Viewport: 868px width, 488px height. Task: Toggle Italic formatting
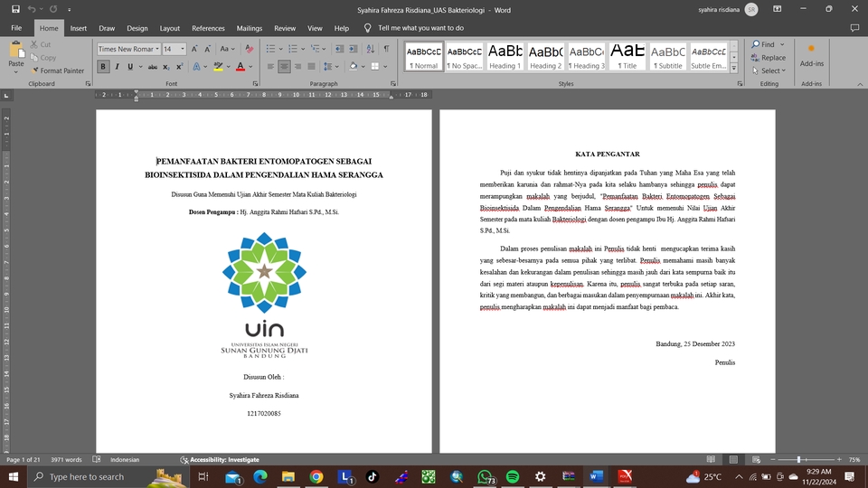point(117,67)
